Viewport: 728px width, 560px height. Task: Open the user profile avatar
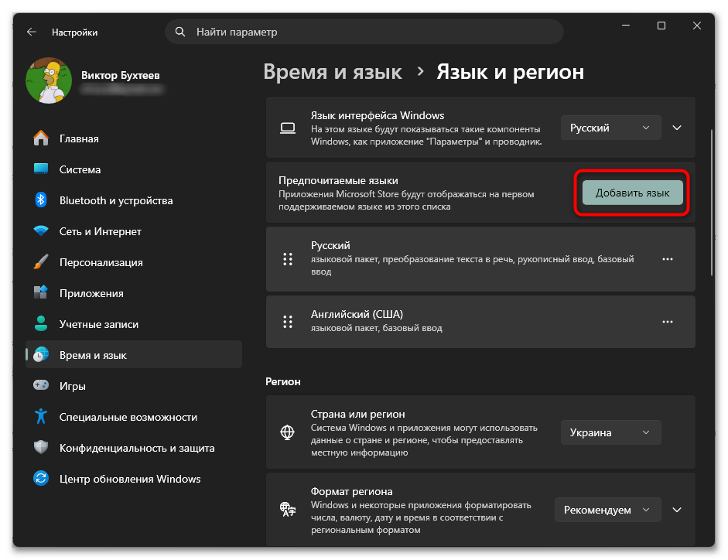[x=49, y=80]
